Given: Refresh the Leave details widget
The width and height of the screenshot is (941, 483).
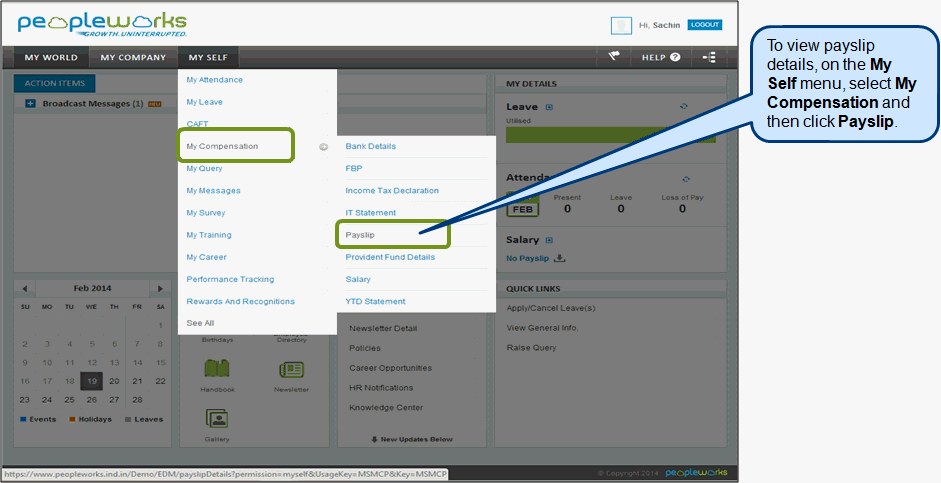Looking at the screenshot, I should 684,106.
